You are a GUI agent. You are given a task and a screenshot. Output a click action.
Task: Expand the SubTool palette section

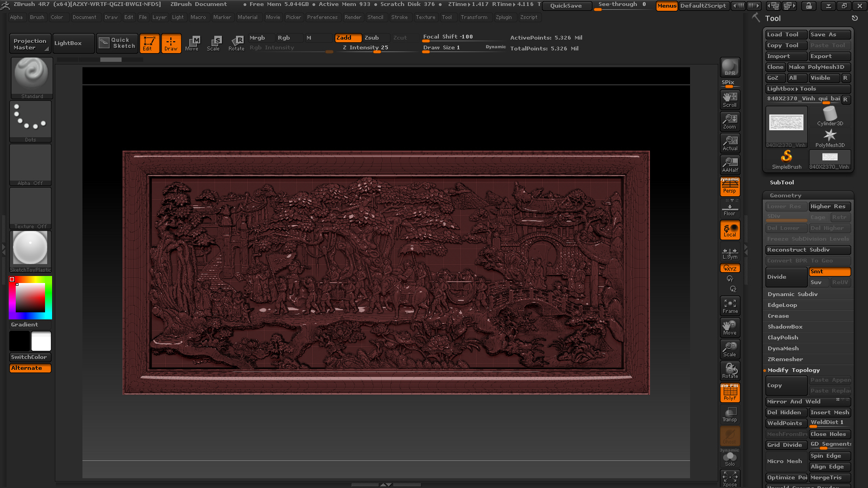click(x=782, y=183)
